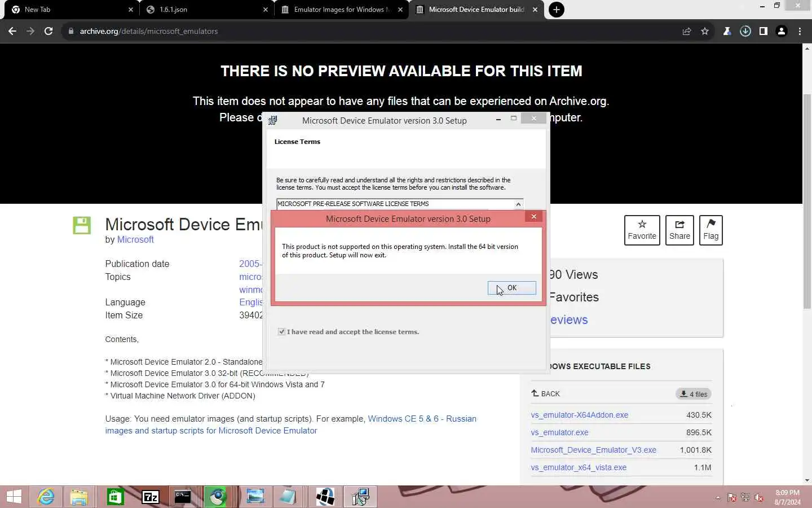Download vs_emulator.exe
Viewport: 812px width, 508px height.
(x=559, y=432)
